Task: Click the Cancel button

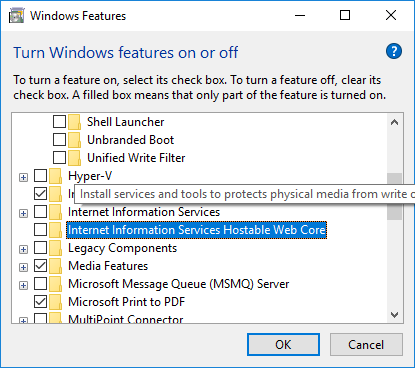Action: [x=366, y=345]
